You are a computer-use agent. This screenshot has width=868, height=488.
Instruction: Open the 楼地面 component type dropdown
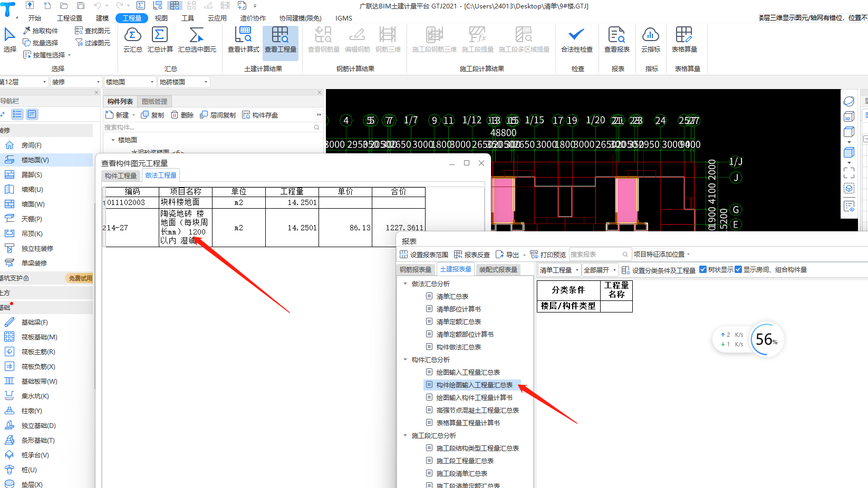[130, 82]
